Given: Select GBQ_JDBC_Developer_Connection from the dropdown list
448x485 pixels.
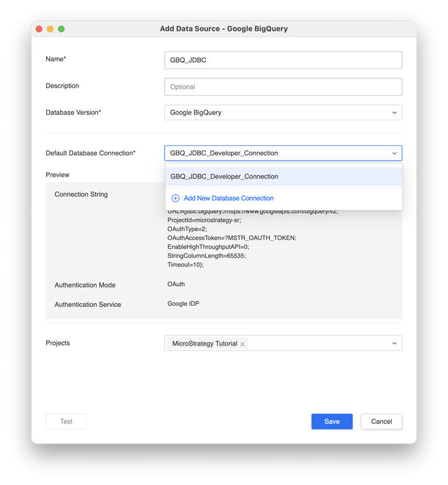Looking at the screenshot, I should (224, 177).
